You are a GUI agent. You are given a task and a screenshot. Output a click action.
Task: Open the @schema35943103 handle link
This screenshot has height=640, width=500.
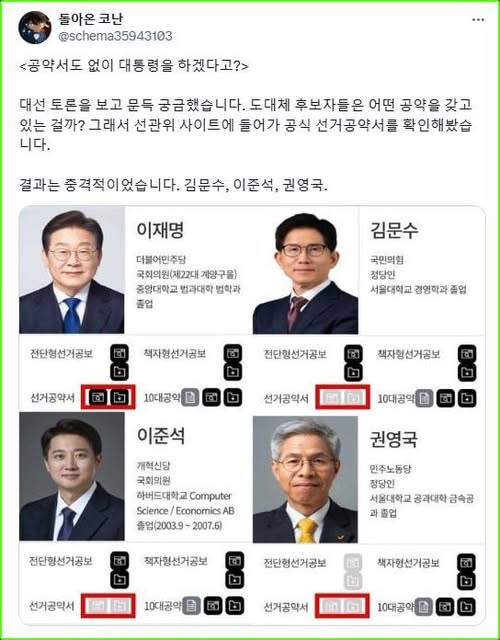pos(115,36)
